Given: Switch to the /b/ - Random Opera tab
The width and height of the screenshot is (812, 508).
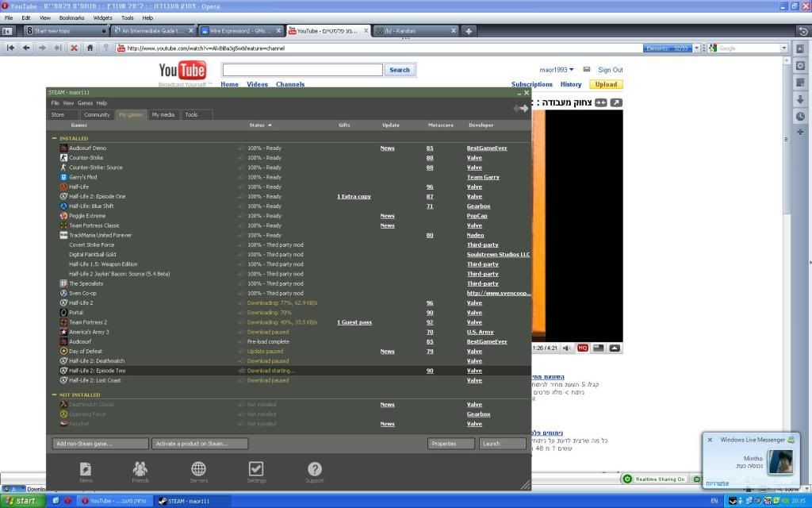Looking at the screenshot, I should 416,31.
